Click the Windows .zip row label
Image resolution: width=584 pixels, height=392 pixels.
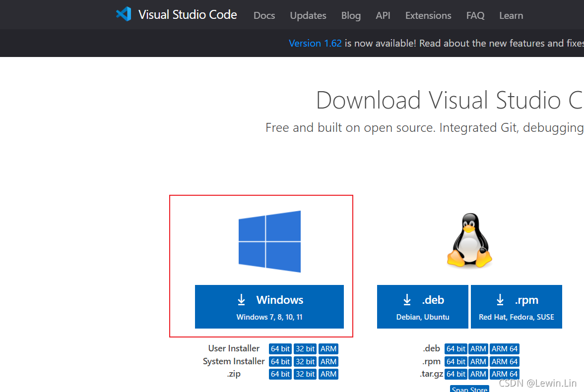point(234,374)
